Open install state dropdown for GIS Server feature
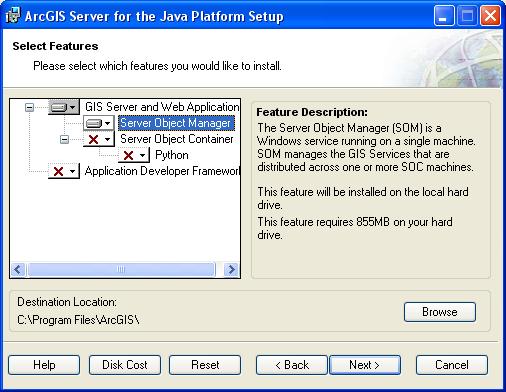This screenshot has width=506, height=392. [x=64, y=107]
